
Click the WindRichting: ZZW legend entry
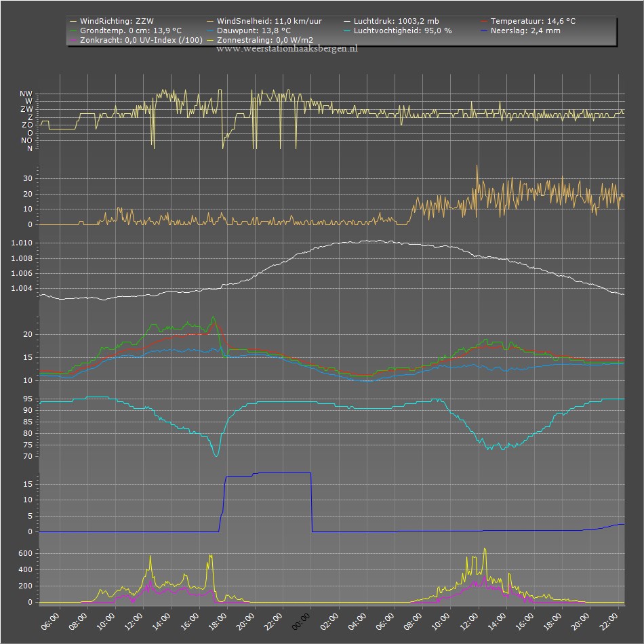[x=112, y=21]
